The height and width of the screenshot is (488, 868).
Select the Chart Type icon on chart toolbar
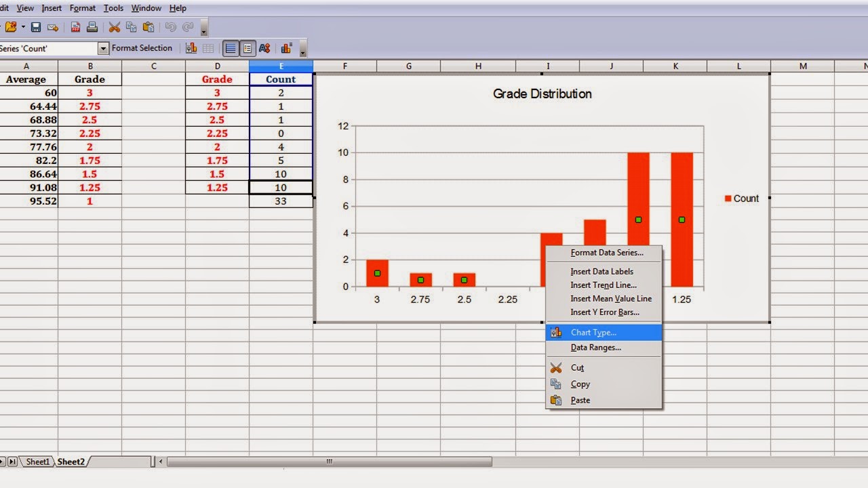(192, 48)
